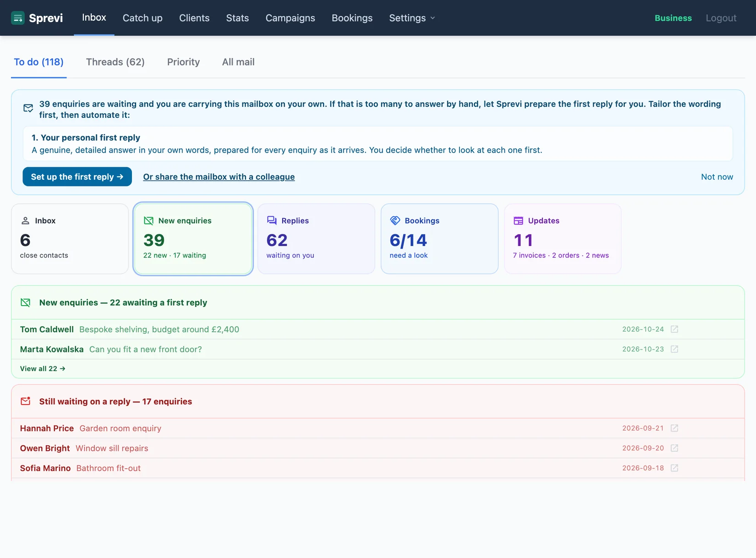The height and width of the screenshot is (558, 756).
Task: Open Tom Caldwell Bespoke shelving enquiry
Action: [378, 329]
